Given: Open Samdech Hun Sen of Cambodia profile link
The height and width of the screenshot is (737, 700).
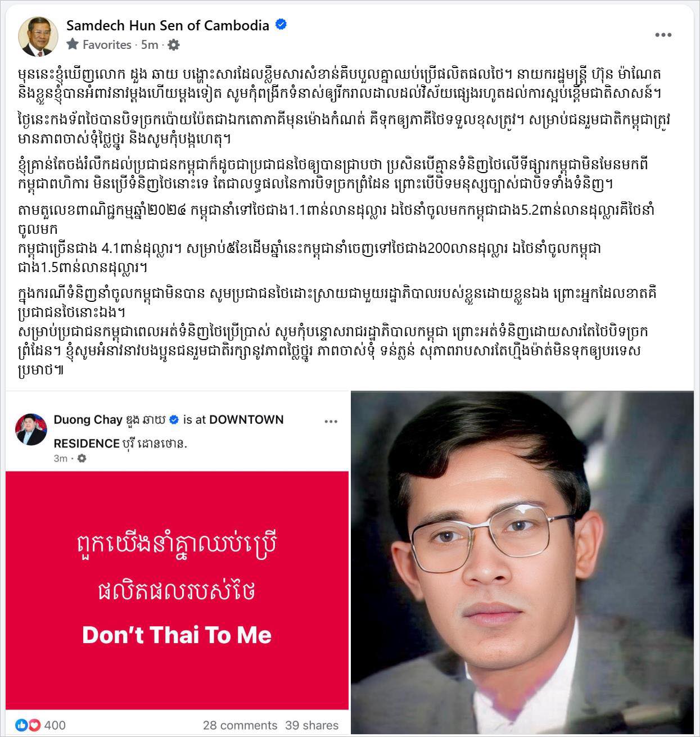Looking at the screenshot, I should coord(168,25).
